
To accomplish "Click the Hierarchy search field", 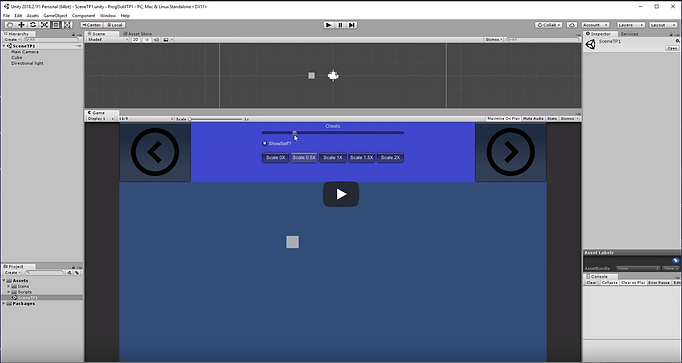I will coord(51,40).
